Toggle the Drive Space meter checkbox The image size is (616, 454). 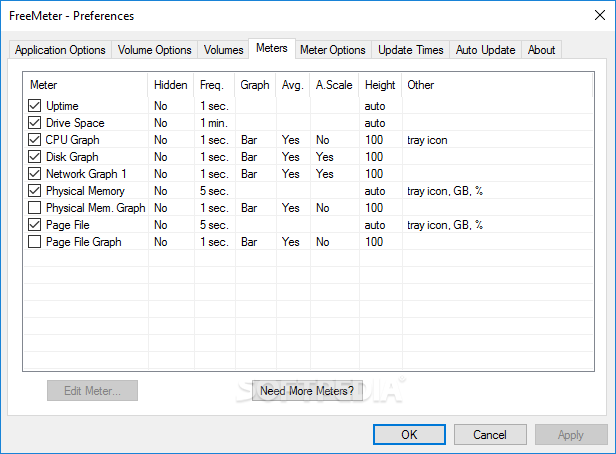(35, 123)
